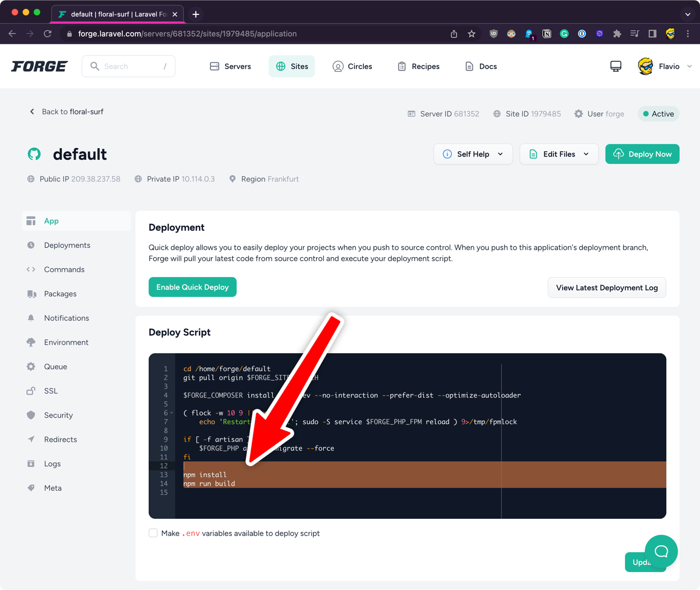Screen dimensions: 700x590
Task: Open the SSL sidebar section
Action: tap(51, 391)
